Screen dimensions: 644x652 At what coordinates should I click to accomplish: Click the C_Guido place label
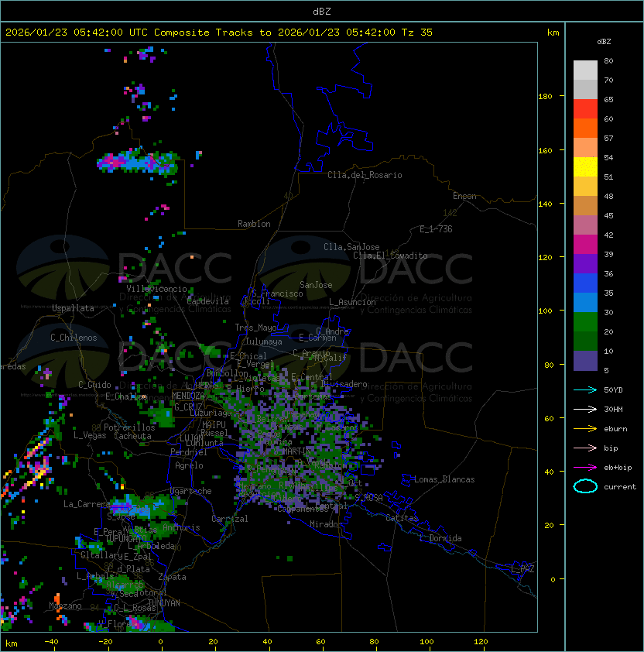coord(94,385)
